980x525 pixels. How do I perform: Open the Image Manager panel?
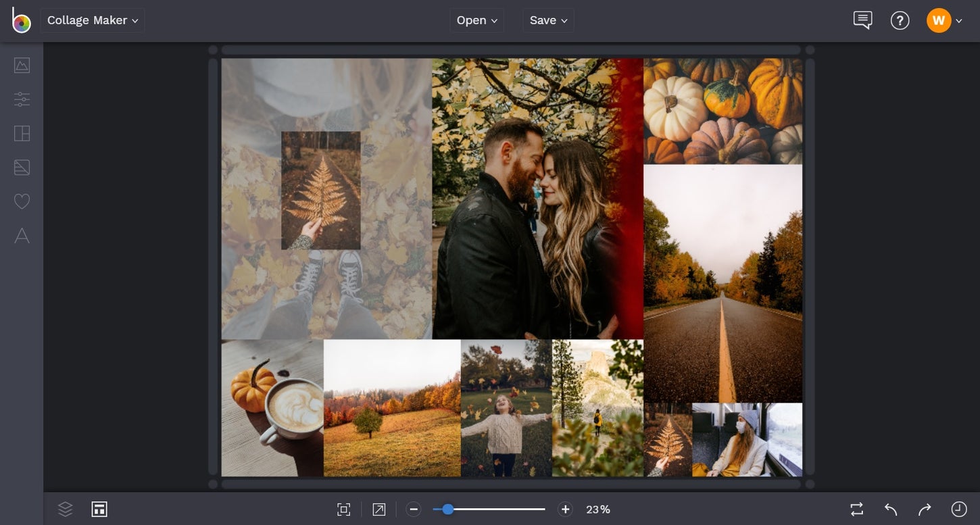point(22,65)
